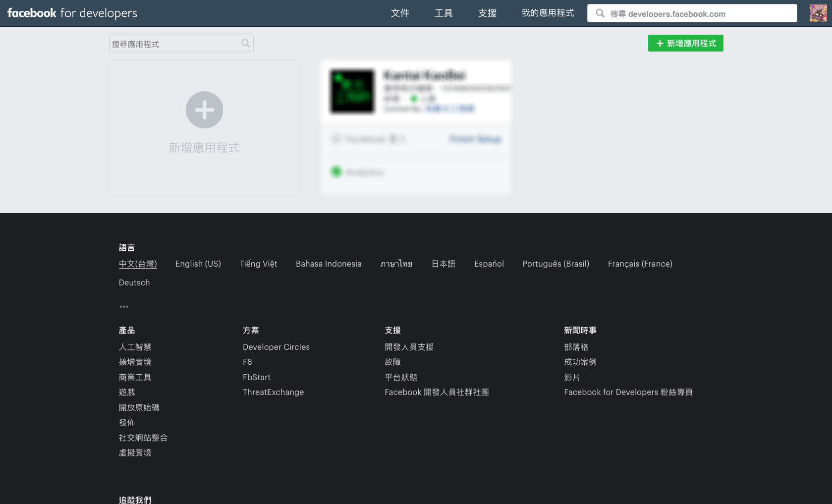Viewport: 832px width, 504px height.
Task: Switch language to ภาษาไทย
Action: 396,264
